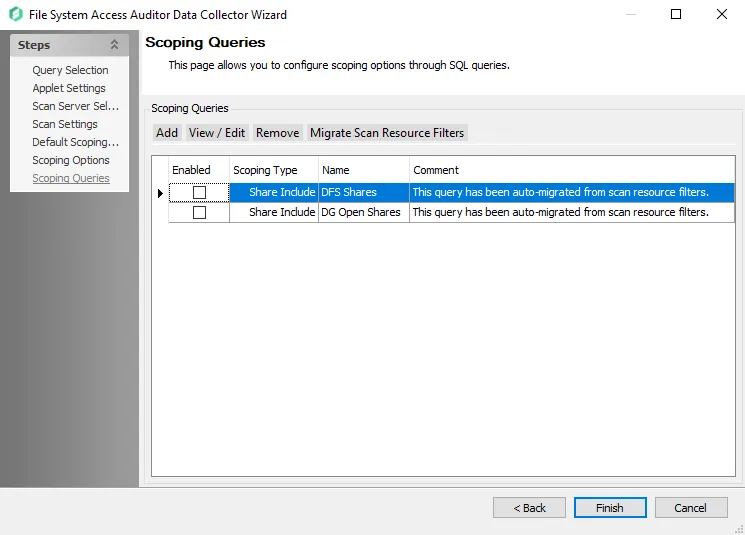Viewport: 745px width, 535px height.
Task: Click the Finish button
Action: point(610,508)
